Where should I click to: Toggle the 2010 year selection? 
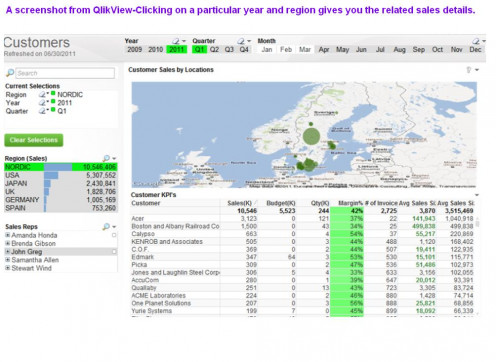coord(155,50)
